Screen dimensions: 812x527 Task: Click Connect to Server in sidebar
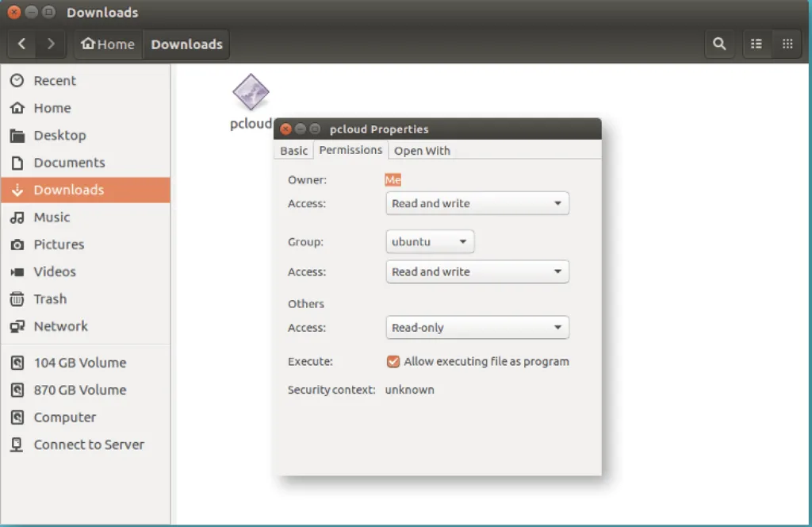point(89,444)
